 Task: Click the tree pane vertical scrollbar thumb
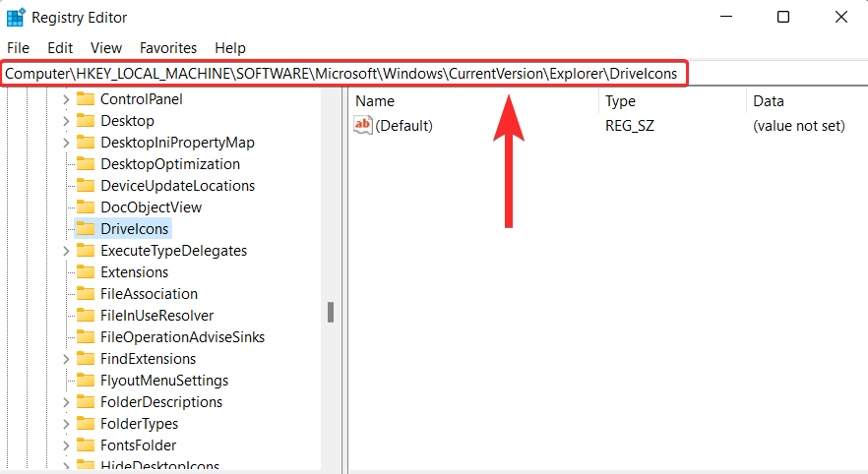point(331,312)
